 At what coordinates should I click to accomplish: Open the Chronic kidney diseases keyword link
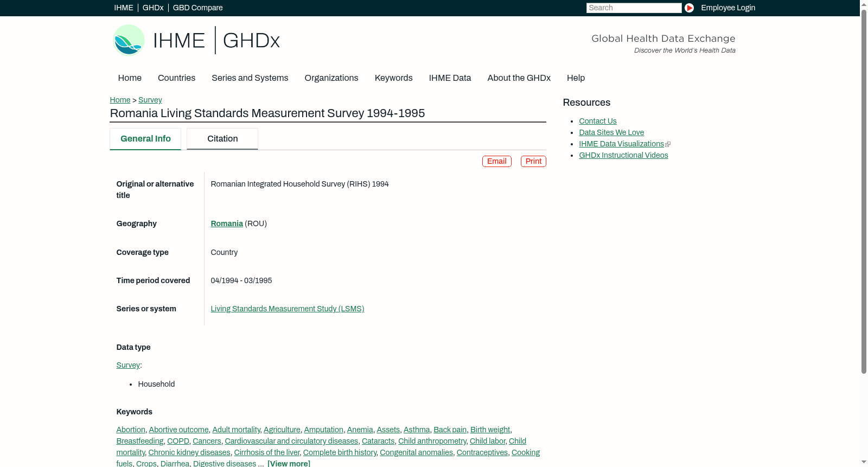[189, 452]
